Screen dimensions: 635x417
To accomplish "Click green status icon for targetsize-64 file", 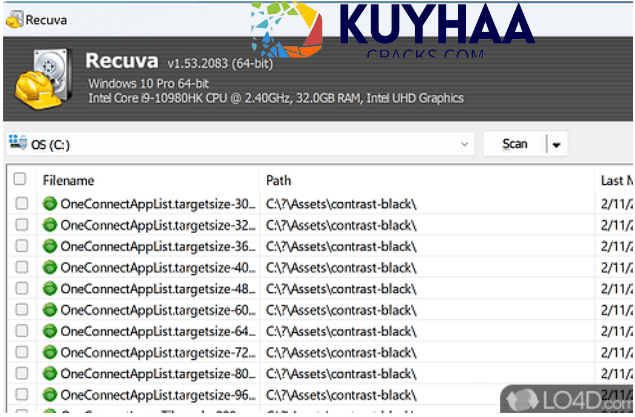I will click(50, 331).
